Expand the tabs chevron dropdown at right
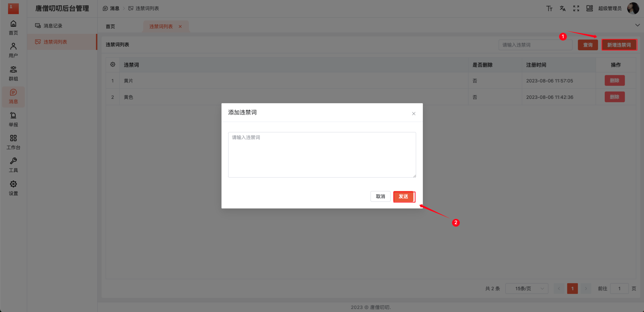Viewport: 644px width, 312px height. [637, 25]
